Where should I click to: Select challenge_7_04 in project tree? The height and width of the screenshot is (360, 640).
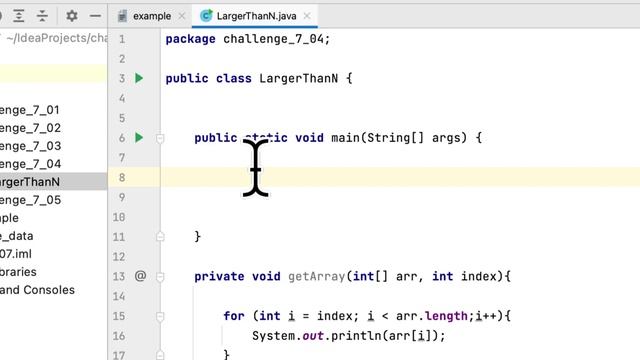tap(30, 164)
